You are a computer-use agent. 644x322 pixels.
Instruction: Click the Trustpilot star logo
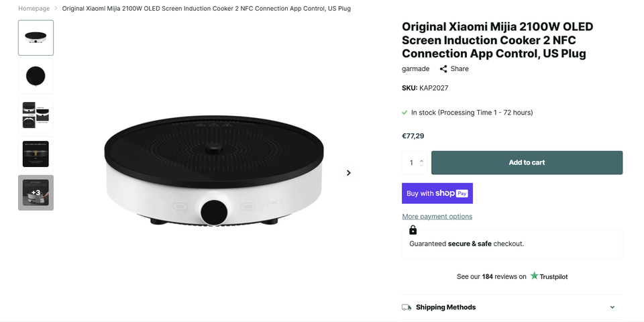[535, 276]
